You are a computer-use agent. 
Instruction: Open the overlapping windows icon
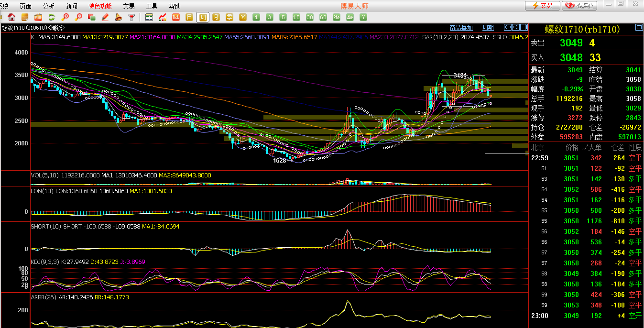tap(92, 17)
